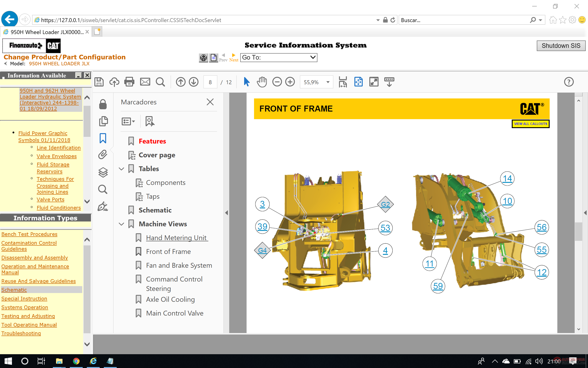This screenshot has width=588, height=368.
Task: Open the Systems Operation link
Action: point(25,307)
